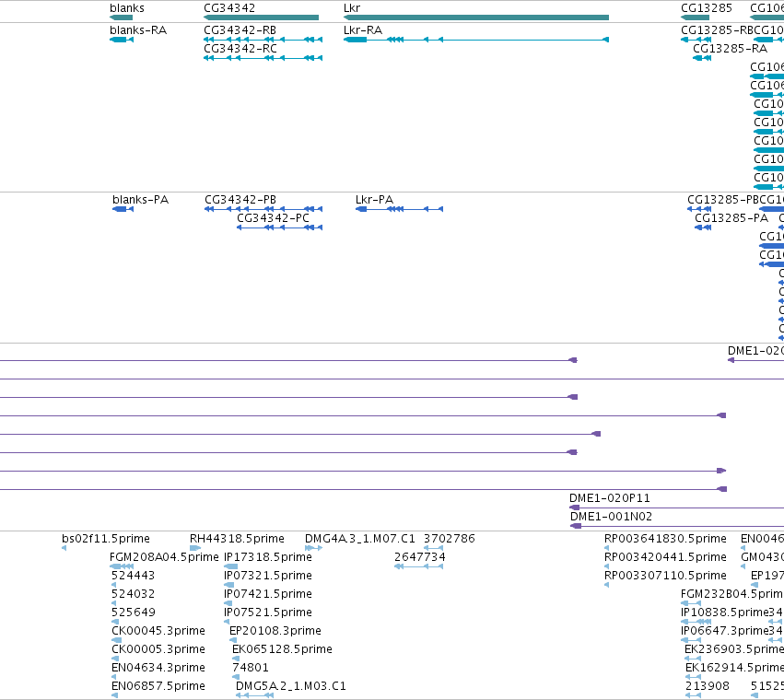Image resolution: width=784 pixels, height=700 pixels.
Task: Select the 524032 feature label
Action: 133,594
